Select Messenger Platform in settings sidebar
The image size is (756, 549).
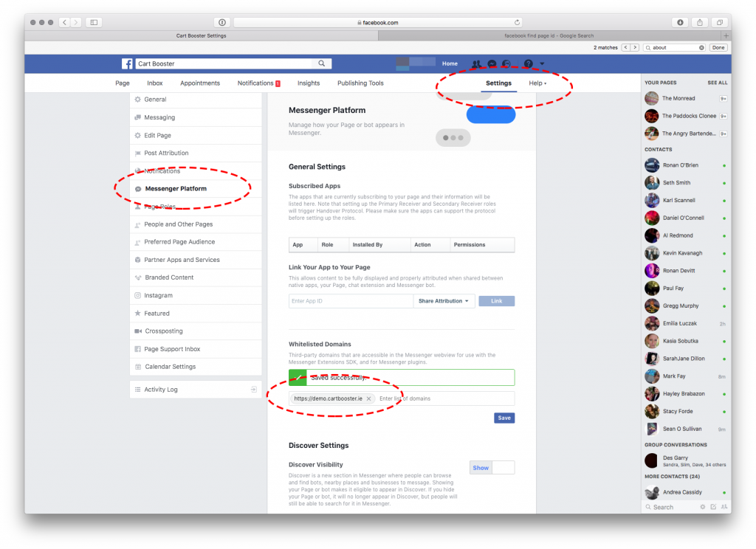pyautogui.click(x=196, y=188)
